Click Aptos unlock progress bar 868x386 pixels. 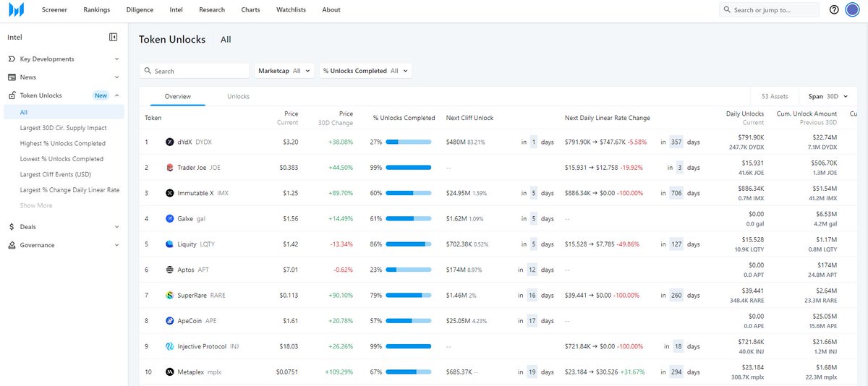pos(409,270)
